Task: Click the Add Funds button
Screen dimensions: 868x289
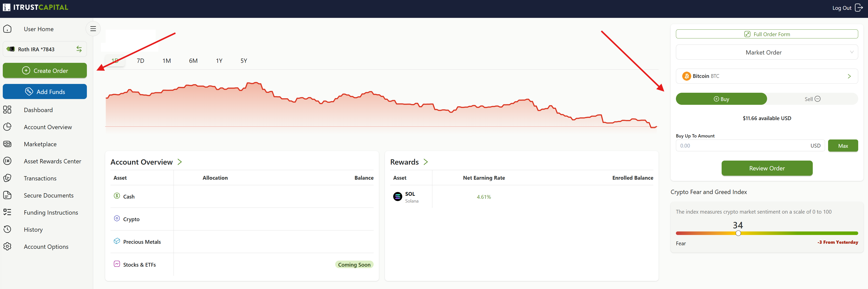Action: coord(45,92)
